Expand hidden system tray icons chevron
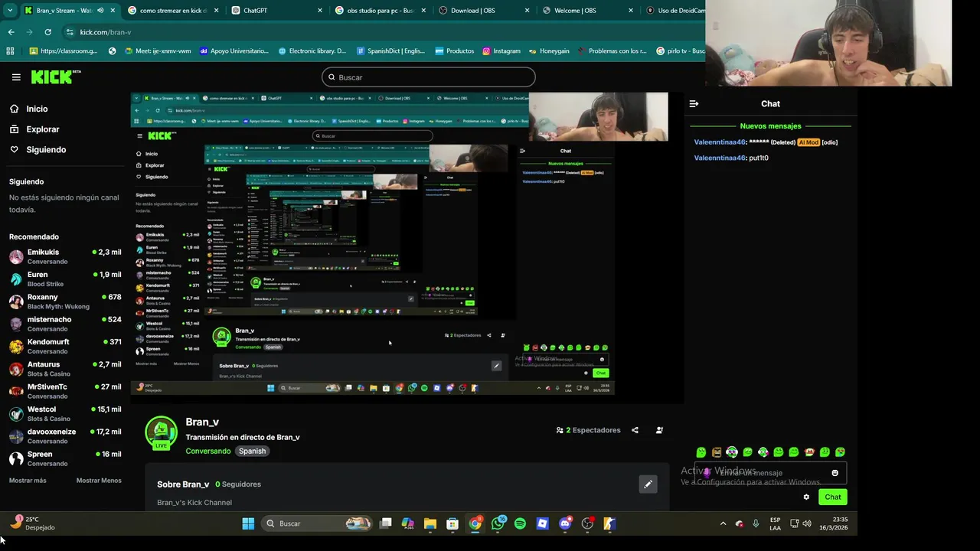 click(723, 523)
